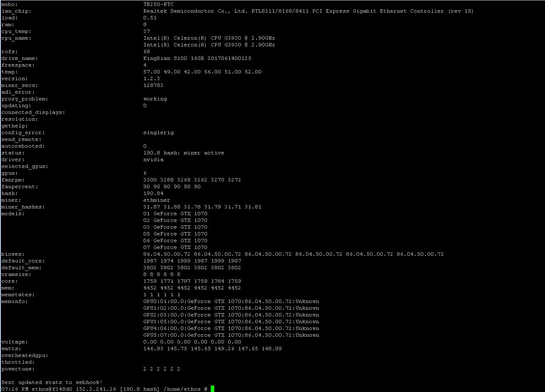The height and width of the screenshot is (392, 545).
Task: Click the cpu_name Intel Celeron entry
Action: 209,38
